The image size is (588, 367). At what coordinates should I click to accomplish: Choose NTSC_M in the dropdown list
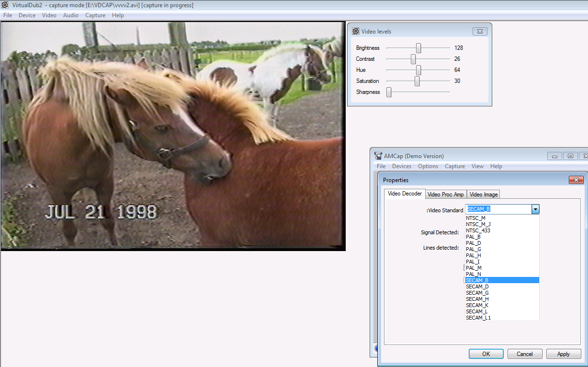click(x=475, y=218)
